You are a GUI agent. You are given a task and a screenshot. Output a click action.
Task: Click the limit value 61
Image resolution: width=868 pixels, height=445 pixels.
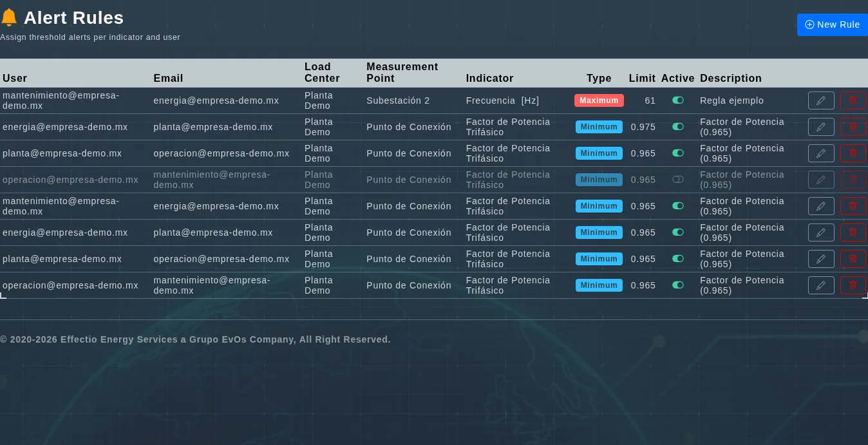click(x=650, y=100)
